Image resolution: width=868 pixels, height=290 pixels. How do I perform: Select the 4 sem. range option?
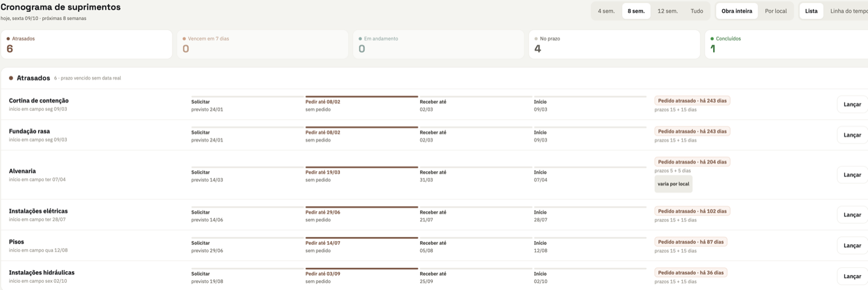click(x=606, y=11)
